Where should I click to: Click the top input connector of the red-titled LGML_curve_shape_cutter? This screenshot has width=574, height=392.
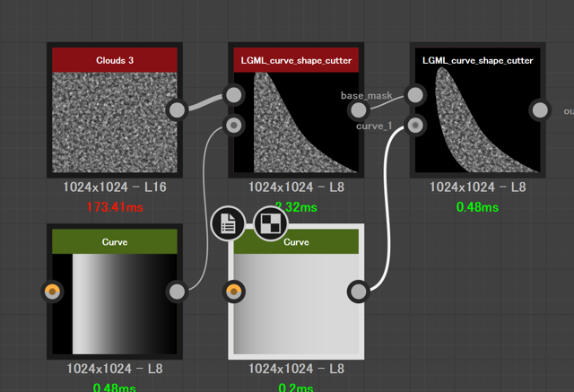point(234,94)
